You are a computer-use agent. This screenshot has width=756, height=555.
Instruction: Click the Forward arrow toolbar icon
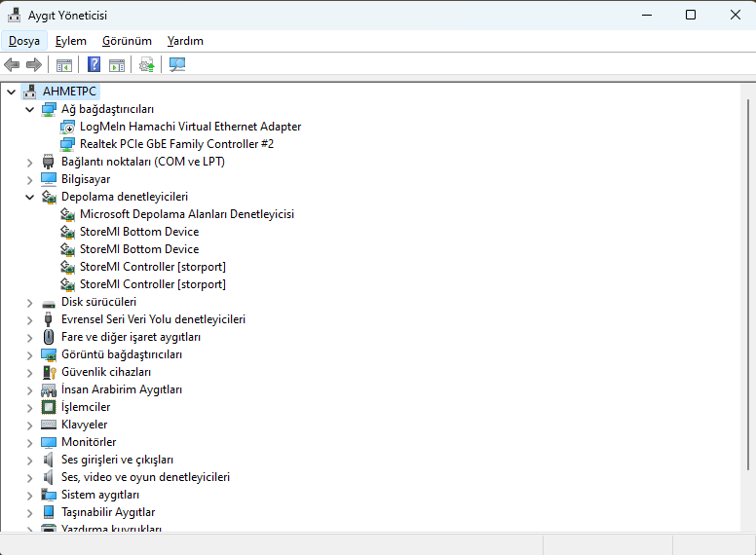coord(34,64)
